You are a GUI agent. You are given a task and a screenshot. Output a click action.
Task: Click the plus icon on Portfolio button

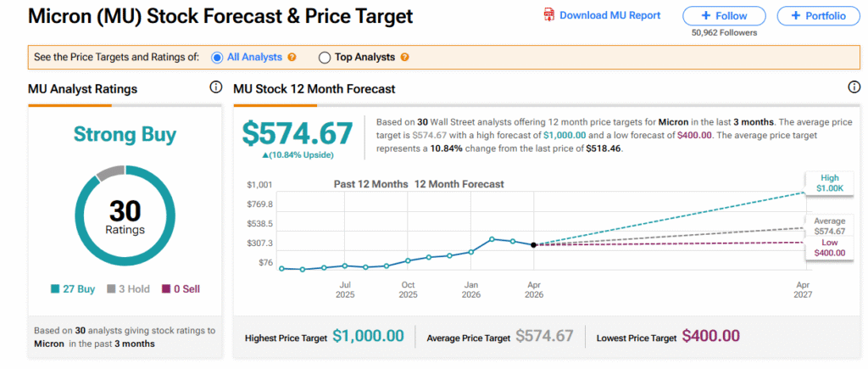(x=793, y=16)
